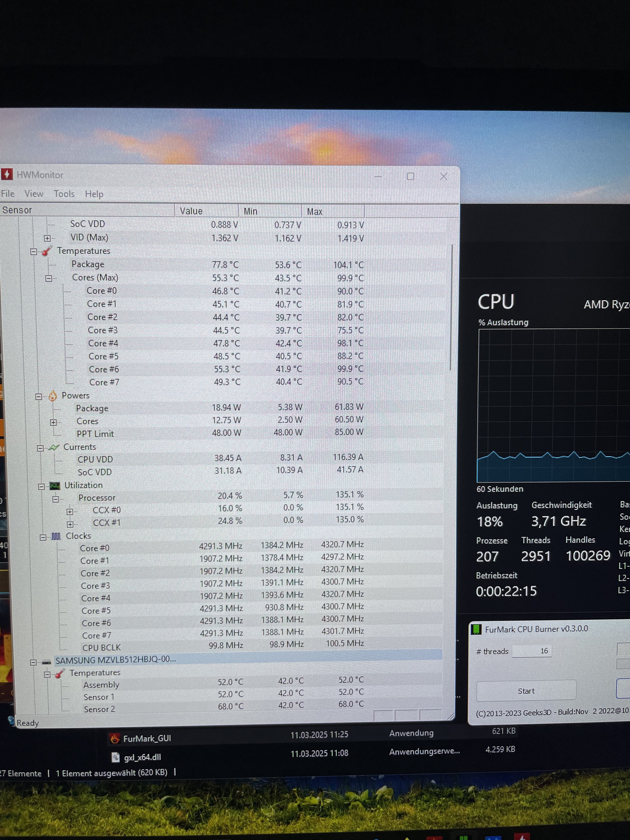
Task: Click the gxl_x64.dll file icon
Action: (x=115, y=757)
